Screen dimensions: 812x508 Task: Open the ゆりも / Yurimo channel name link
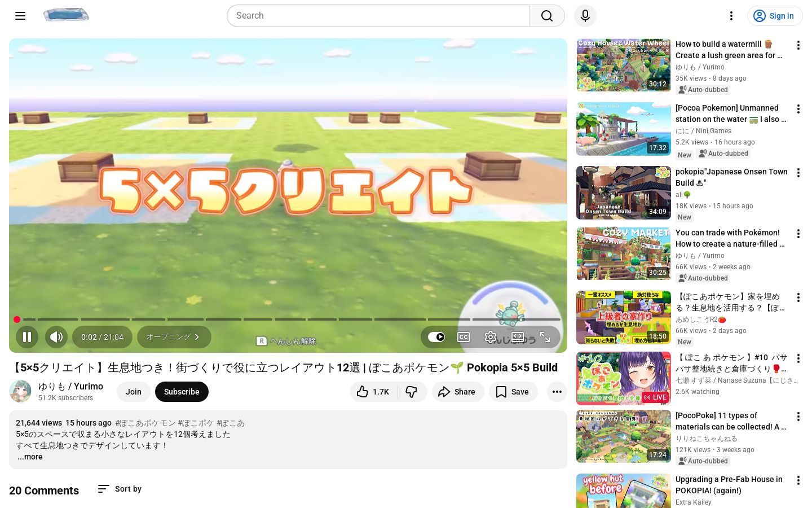(x=70, y=386)
